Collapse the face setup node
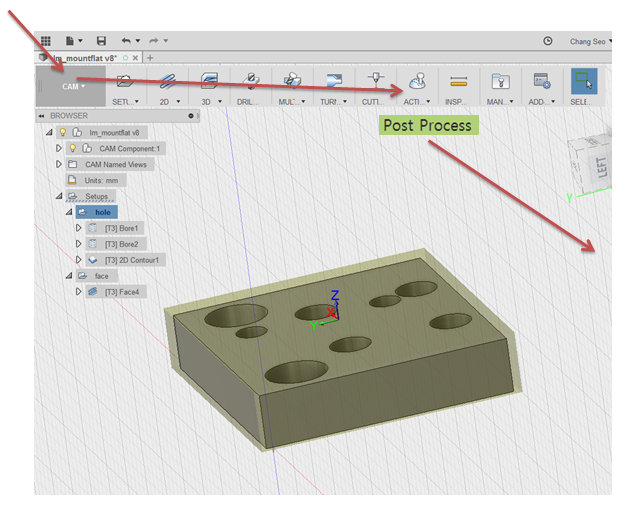 click(x=69, y=275)
